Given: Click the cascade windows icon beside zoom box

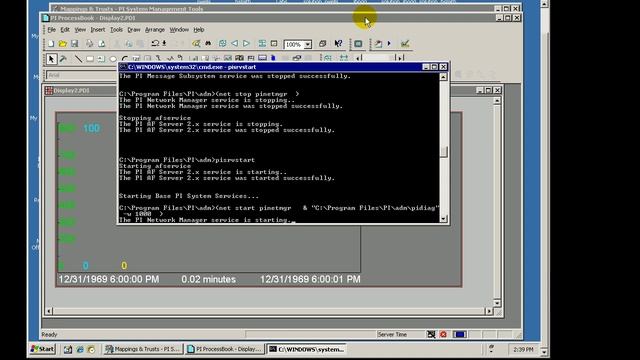Looking at the screenshot, I should tap(322, 43).
